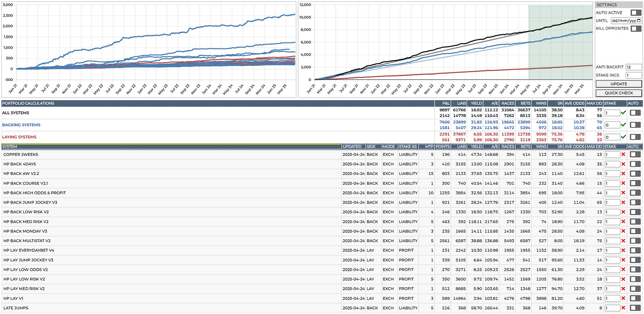The height and width of the screenshot is (314, 644).
Task: Click the red X for HP LAY JUMP JOCKEY V3
Action: click(623, 260)
